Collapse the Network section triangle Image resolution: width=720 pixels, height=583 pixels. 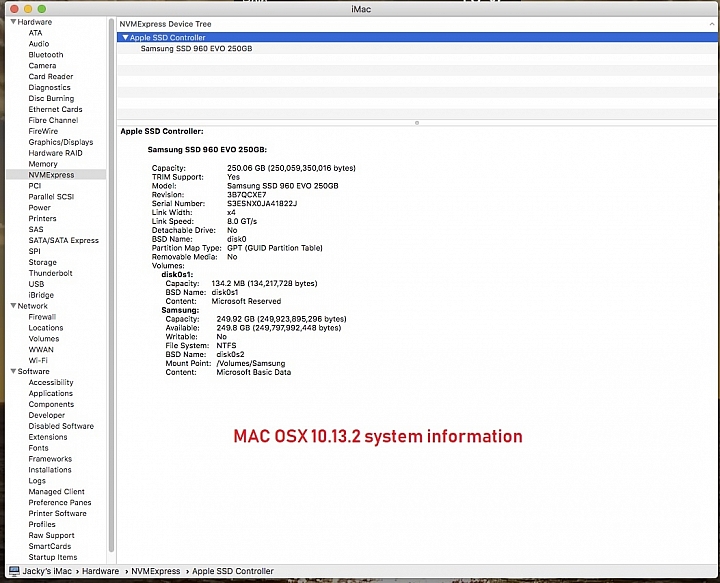pos(13,306)
